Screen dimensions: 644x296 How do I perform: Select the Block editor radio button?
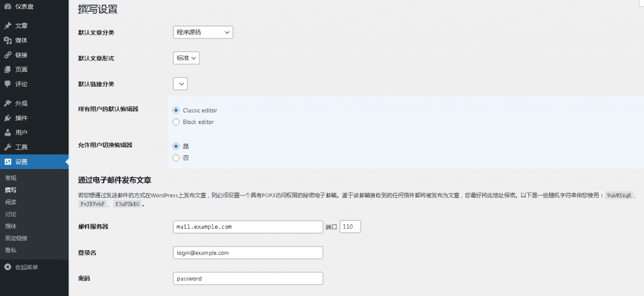176,122
